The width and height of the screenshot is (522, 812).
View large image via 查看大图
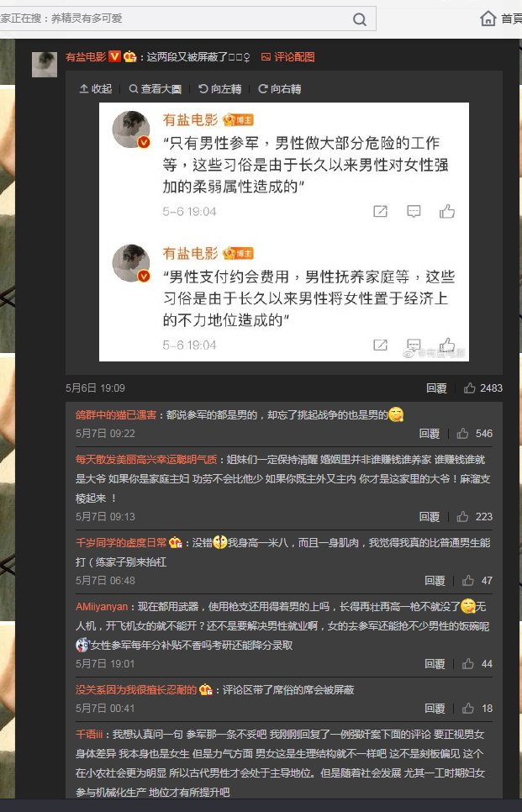pyautogui.click(x=156, y=89)
